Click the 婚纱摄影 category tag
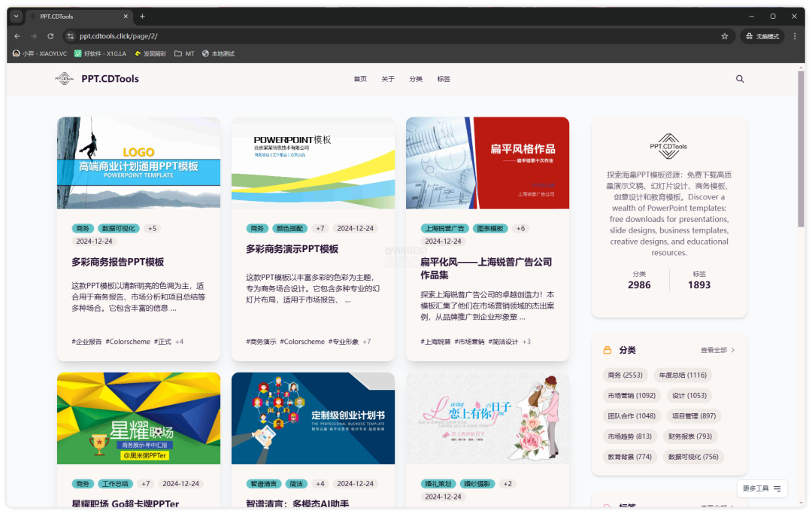 coord(477,484)
